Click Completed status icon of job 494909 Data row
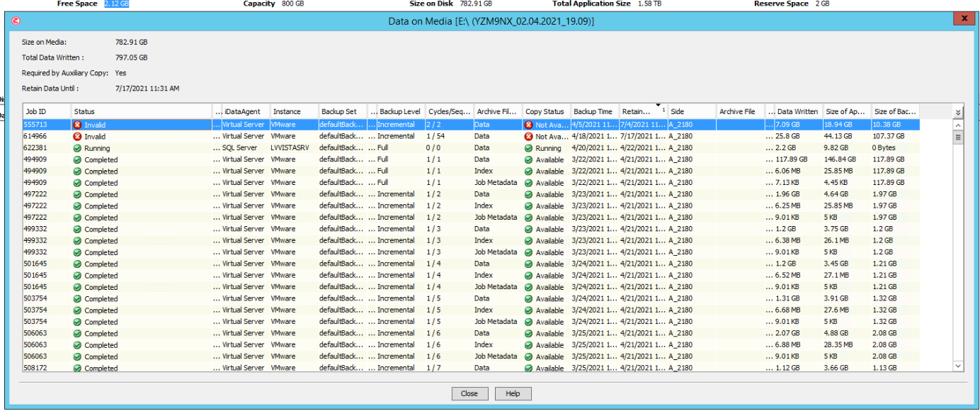 pyautogui.click(x=78, y=159)
